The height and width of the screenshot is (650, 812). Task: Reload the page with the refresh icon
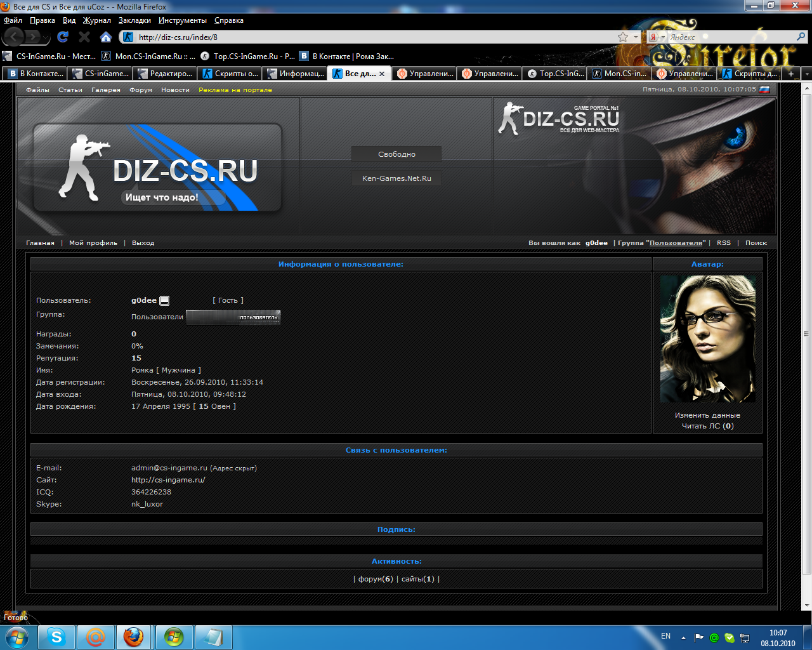point(63,37)
